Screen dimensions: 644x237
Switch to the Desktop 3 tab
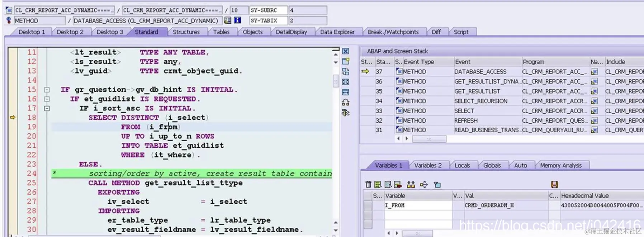point(109,32)
